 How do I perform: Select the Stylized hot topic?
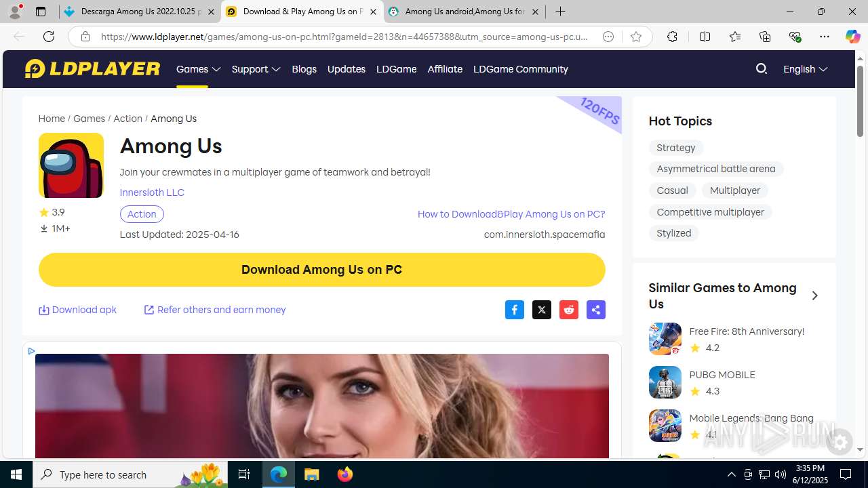(x=673, y=233)
